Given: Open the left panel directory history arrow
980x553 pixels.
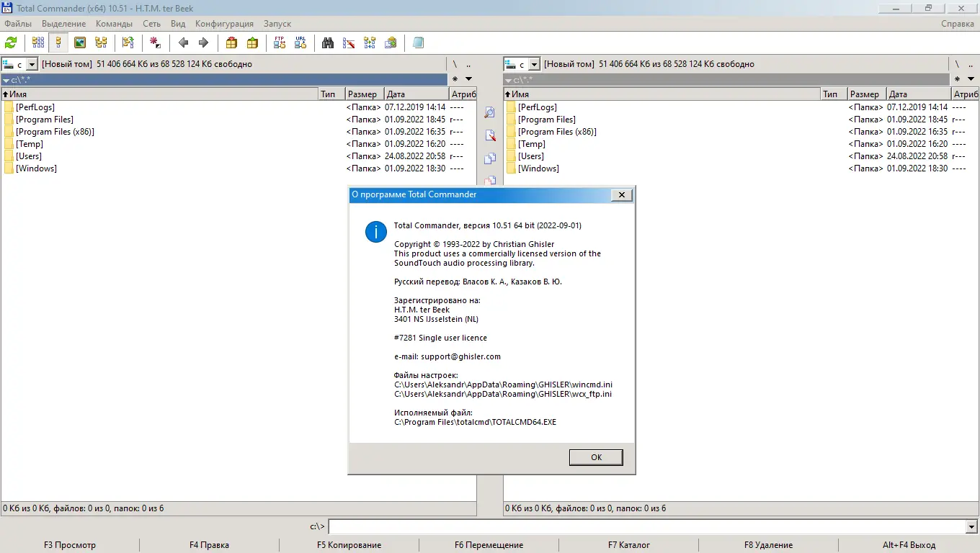Looking at the screenshot, I should point(468,79).
